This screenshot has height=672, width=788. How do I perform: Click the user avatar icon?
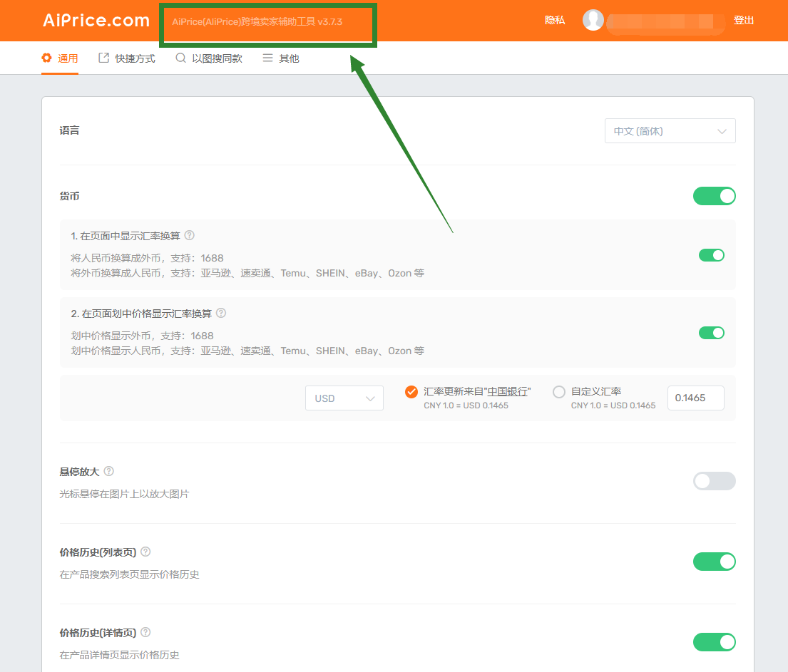point(593,20)
